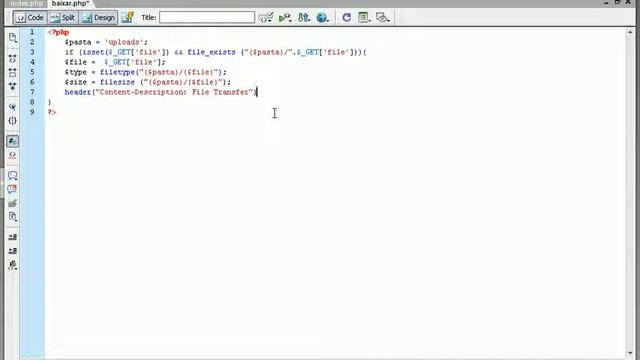640x360 pixels.
Task: Open the Visual Aids eye menu
Action: [x=382, y=18]
